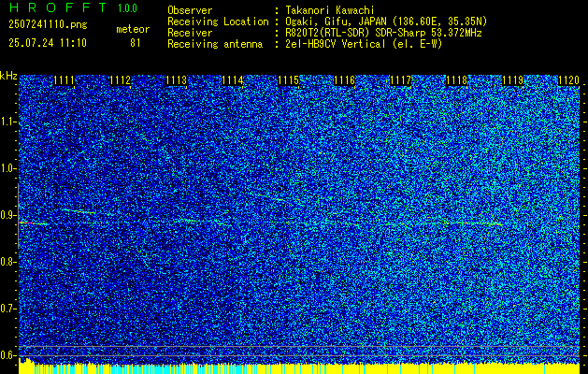
Task: Click the Ogaki, Gifu, JAPAN location text
Action: tap(386, 22)
